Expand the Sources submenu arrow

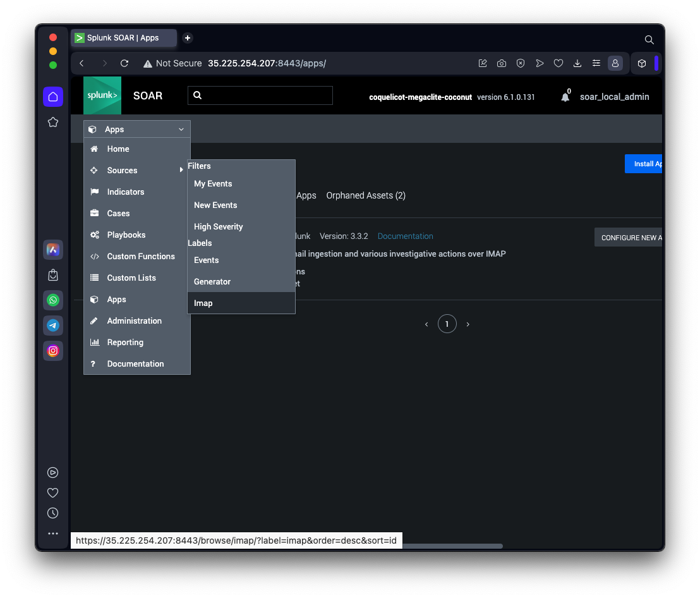coord(181,170)
